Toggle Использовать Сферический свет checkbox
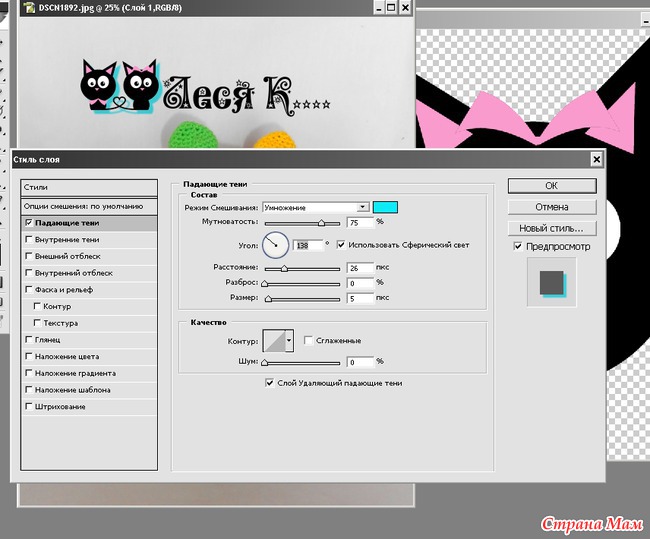Screen dimensions: 650x539 pyautogui.click(x=341, y=245)
